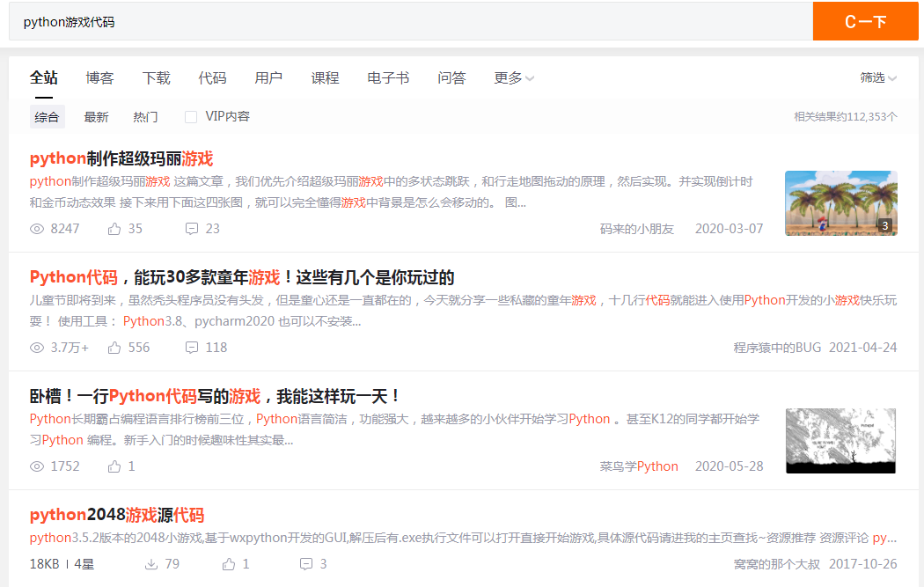
Task: Sort results by 最新
Action: click(96, 117)
